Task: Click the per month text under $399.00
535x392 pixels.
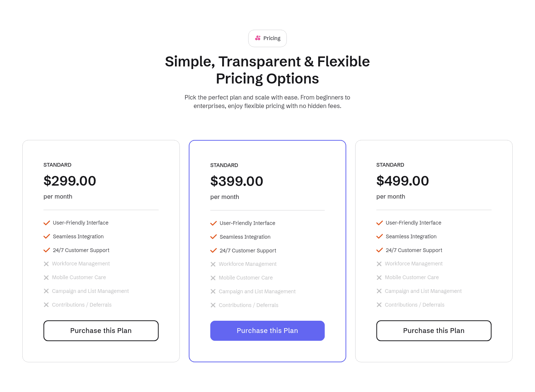Action: 224,197
